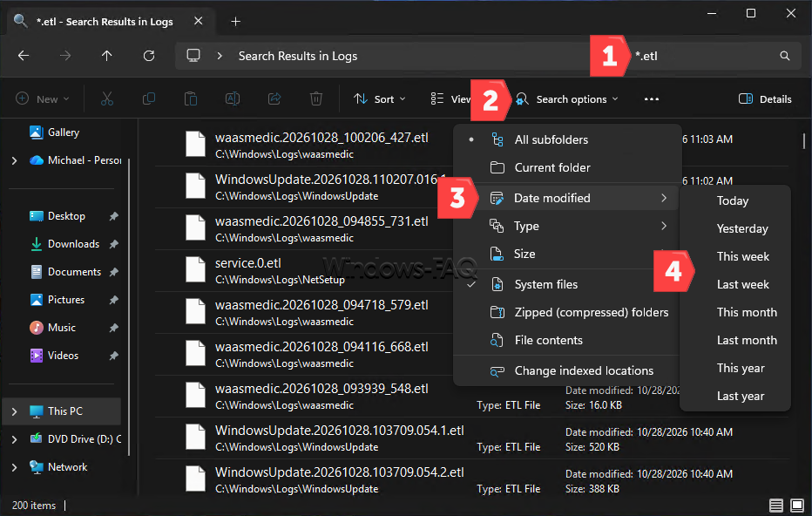Go back using the back arrow
812x516 pixels.
[24, 56]
